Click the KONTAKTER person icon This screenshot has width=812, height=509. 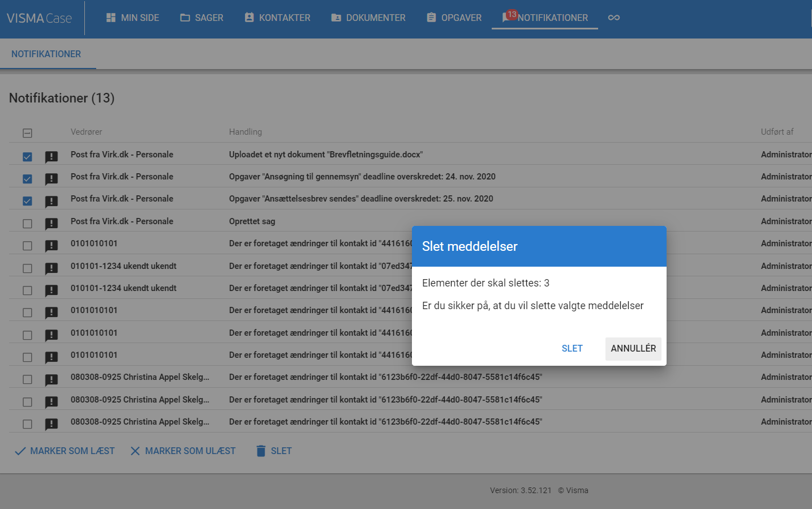(249, 18)
